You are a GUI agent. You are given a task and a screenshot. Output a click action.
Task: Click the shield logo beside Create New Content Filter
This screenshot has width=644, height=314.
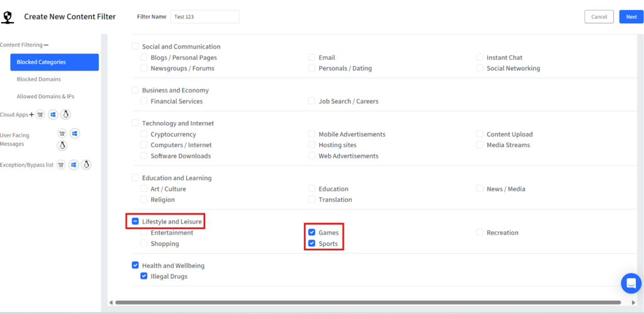tap(8, 17)
